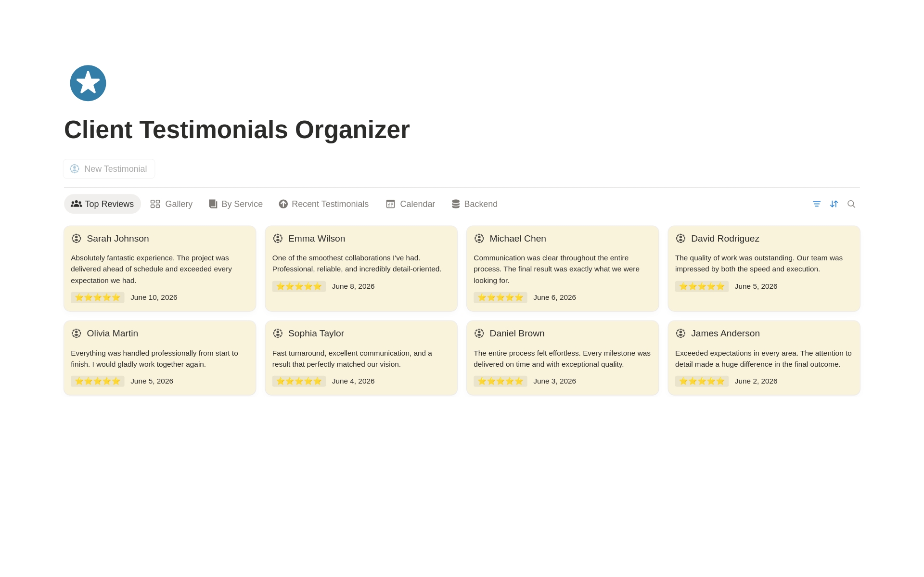Switch to the By Service tab

236,204
